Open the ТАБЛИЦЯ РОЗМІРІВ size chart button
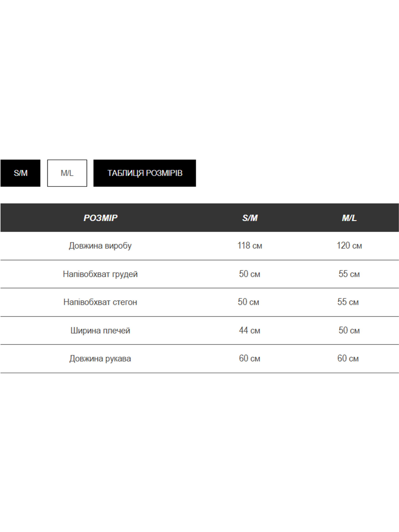Viewport: 399px width, 532px height. click(145, 173)
